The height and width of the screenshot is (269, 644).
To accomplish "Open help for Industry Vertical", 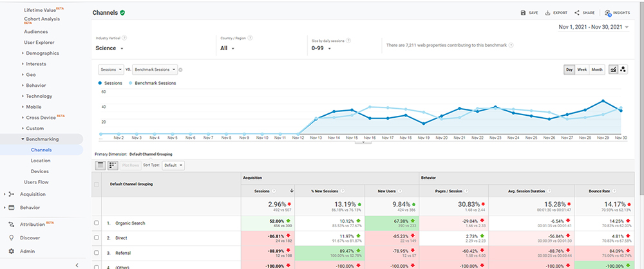I will (124, 38).
